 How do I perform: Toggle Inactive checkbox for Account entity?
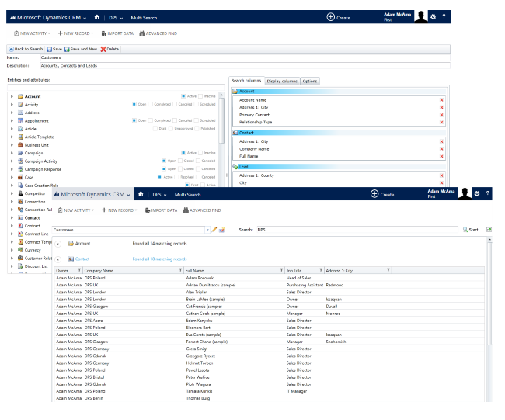(200, 96)
